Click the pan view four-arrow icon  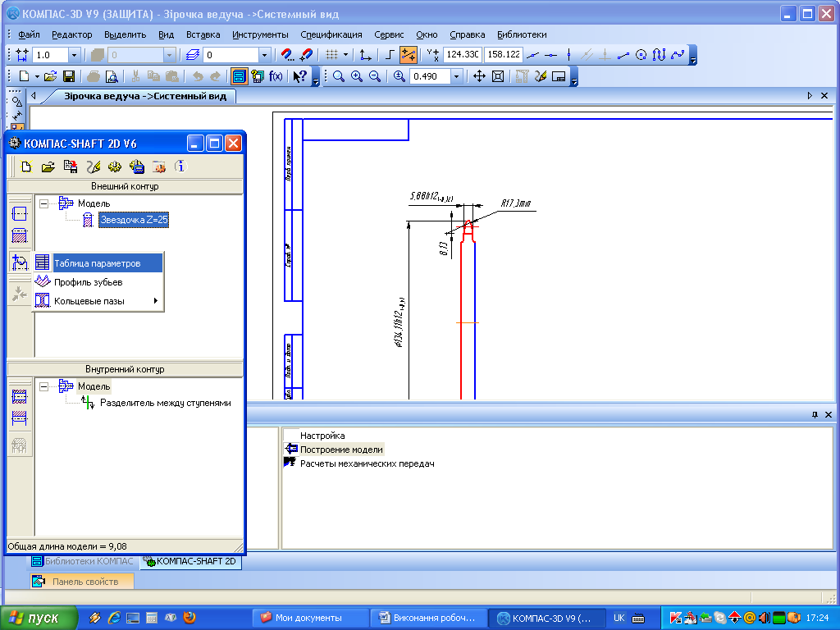479,76
